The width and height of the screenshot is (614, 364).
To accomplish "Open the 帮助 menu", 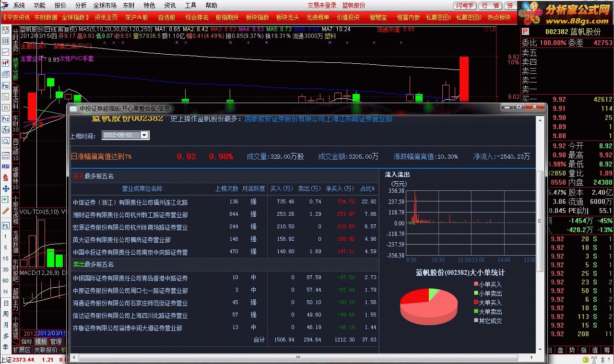I will click(211, 5).
